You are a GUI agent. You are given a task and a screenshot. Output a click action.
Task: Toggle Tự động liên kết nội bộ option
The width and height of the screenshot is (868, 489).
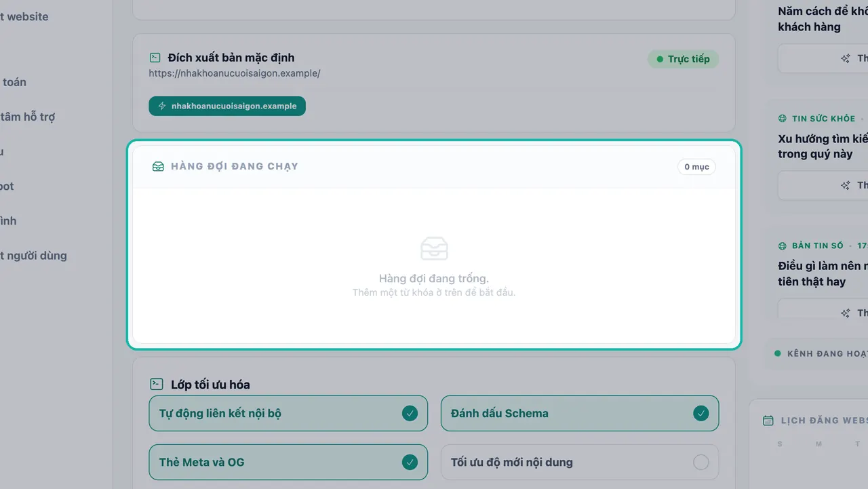pyautogui.click(x=288, y=413)
